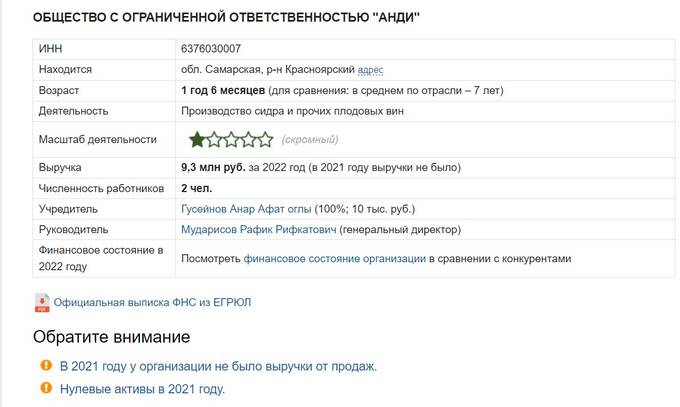Click the 'Обратите внимание' heading

[x=111, y=337]
